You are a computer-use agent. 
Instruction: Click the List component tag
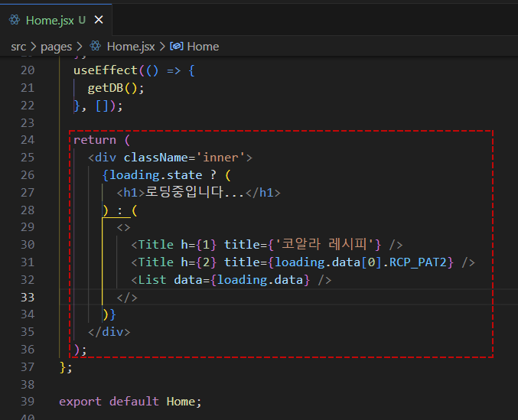click(153, 280)
